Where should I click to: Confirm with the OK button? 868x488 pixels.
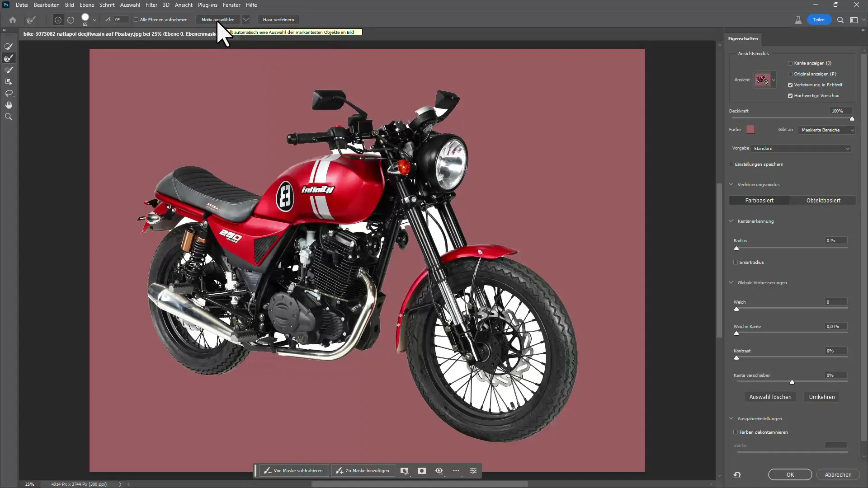790,475
